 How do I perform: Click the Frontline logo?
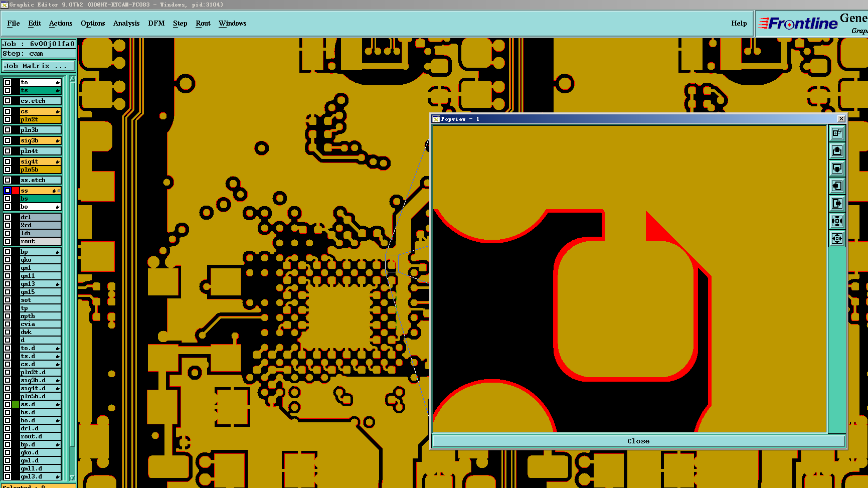coord(798,24)
